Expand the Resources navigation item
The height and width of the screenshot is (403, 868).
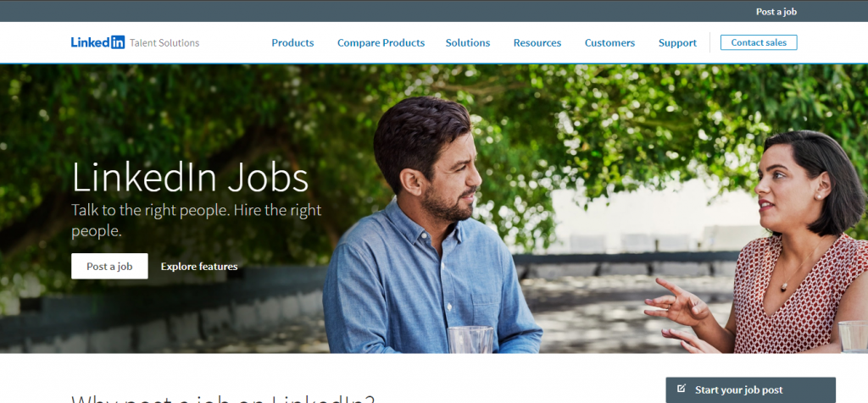[537, 42]
